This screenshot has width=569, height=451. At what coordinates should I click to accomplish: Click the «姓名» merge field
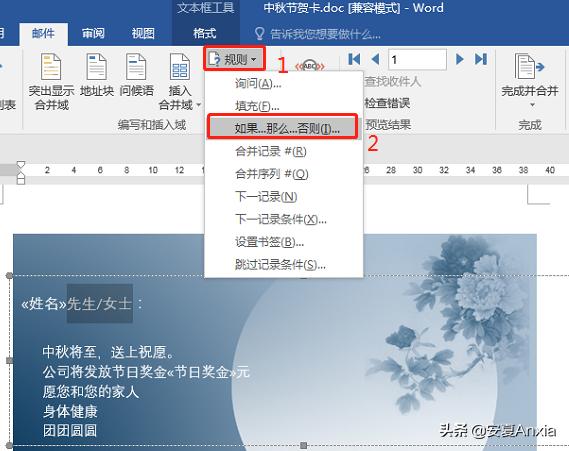(44, 304)
